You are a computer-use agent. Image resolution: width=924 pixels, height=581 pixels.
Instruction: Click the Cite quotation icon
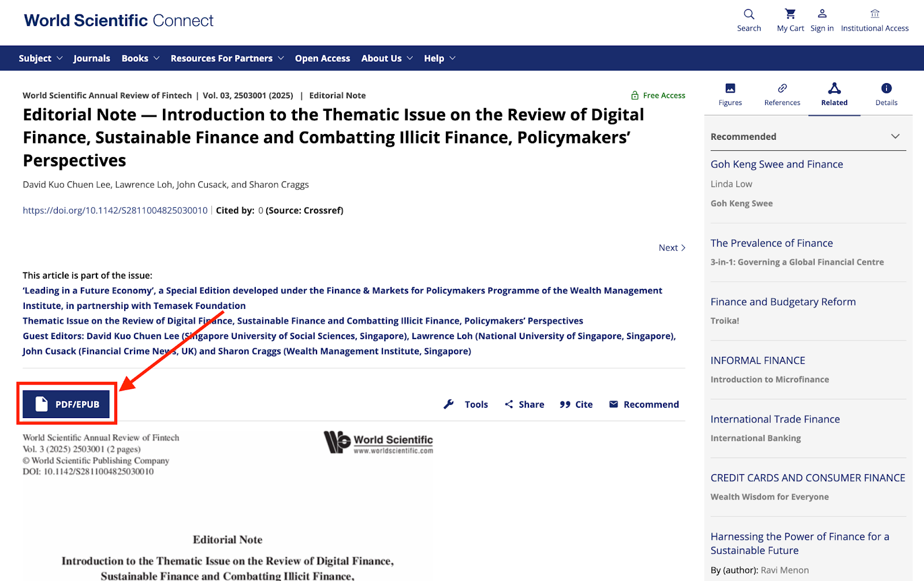565,404
